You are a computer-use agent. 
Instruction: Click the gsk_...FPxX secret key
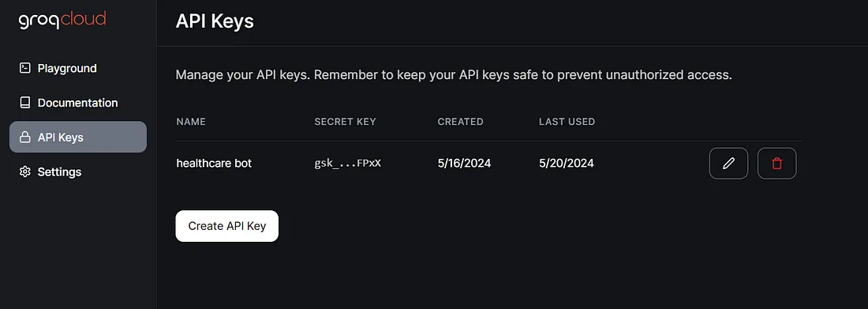(348, 164)
